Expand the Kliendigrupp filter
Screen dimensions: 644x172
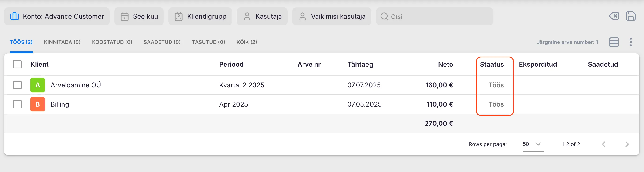click(200, 17)
